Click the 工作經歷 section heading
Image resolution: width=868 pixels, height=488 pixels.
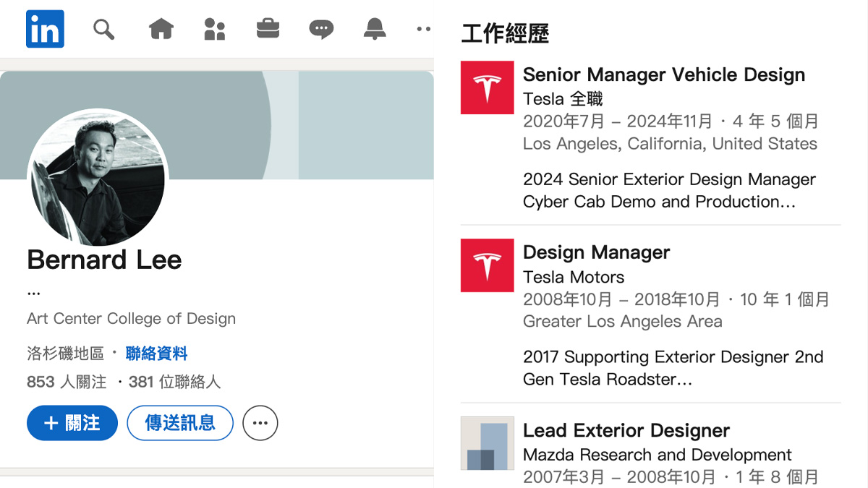click(x=505, y=33)
